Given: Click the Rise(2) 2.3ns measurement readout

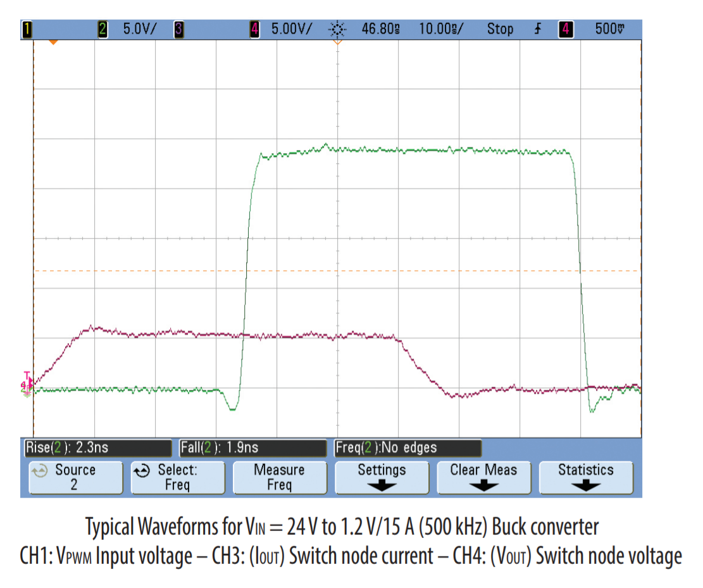Looking at the screenshot, I should [96, 448].
